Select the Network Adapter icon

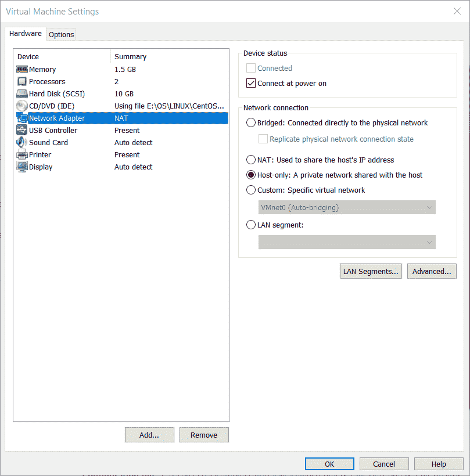(x=22, y=118)
